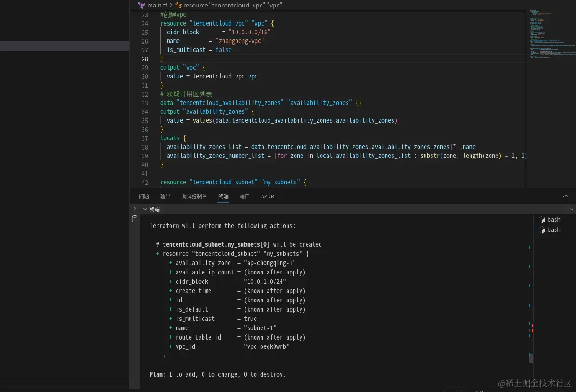Click line number 24 in the gutter

[145, 24]
